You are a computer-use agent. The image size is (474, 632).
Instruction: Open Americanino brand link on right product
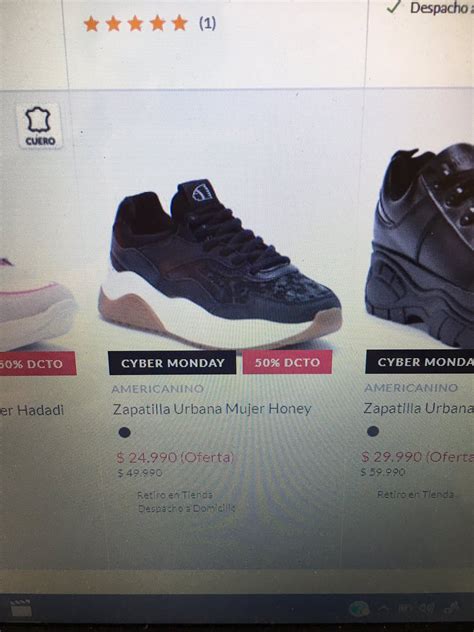pyautogui.click(x=411, y=388)
